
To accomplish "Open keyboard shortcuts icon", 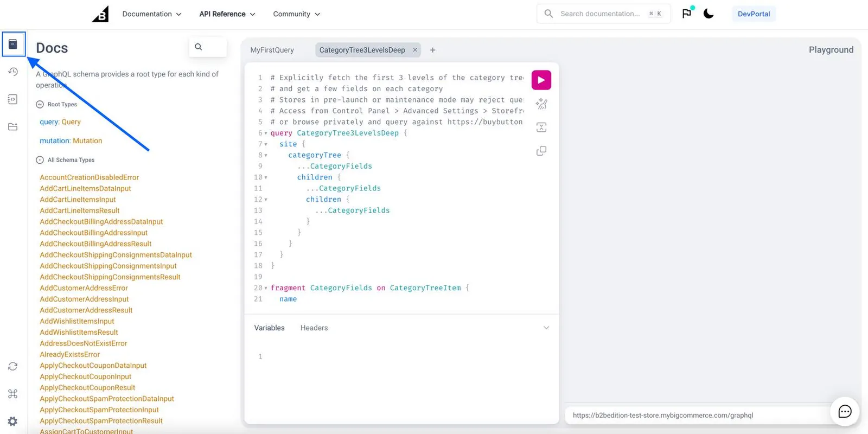I will click(x=13, y=394).
